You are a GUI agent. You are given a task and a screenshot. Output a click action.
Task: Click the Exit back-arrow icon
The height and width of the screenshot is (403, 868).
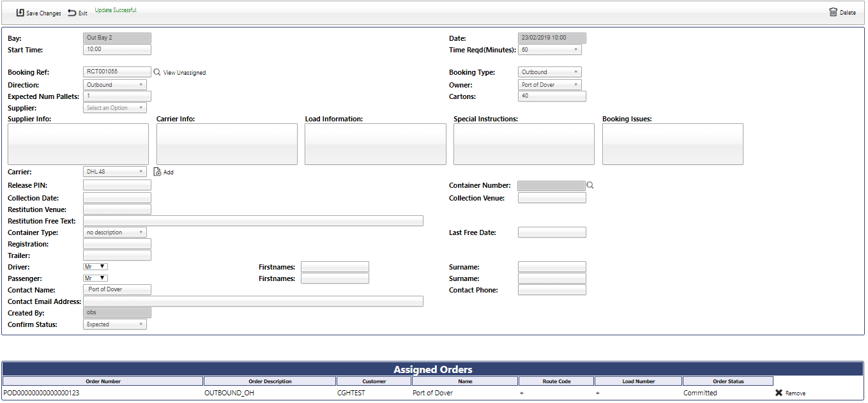point(72,13)
